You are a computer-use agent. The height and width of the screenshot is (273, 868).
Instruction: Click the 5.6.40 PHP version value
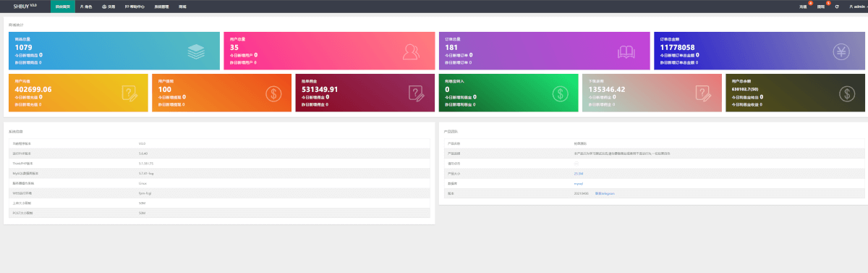tap(143, 154)
